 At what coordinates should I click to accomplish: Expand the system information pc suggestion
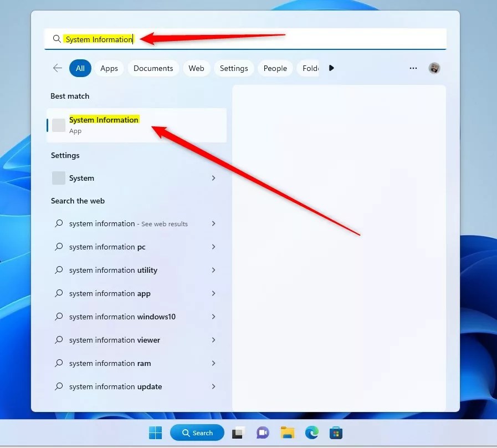[213, 247]
